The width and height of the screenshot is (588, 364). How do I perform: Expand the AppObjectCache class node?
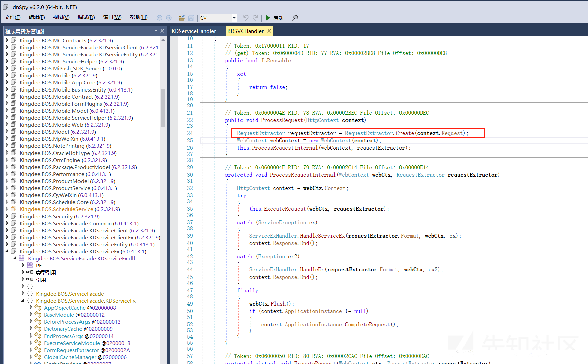click(31, 307)
